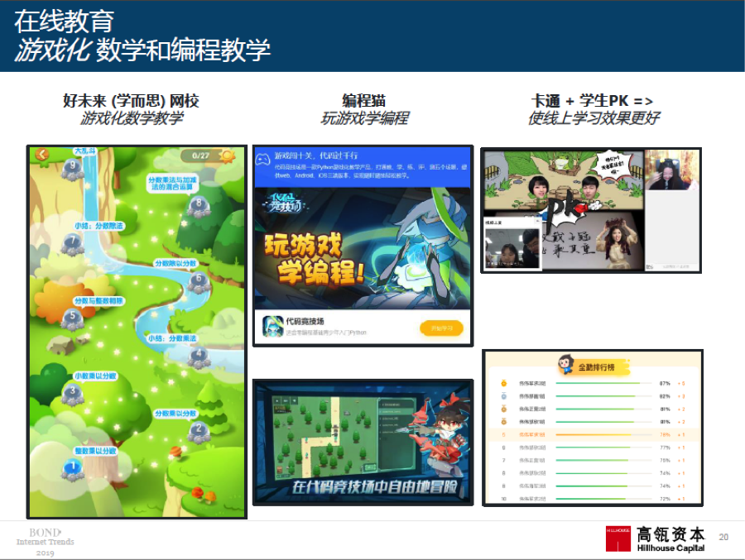The height and width of the screenshot is (560, 745).
Task: Click progress bar of the 72% row
Action: tap(603, 499)
